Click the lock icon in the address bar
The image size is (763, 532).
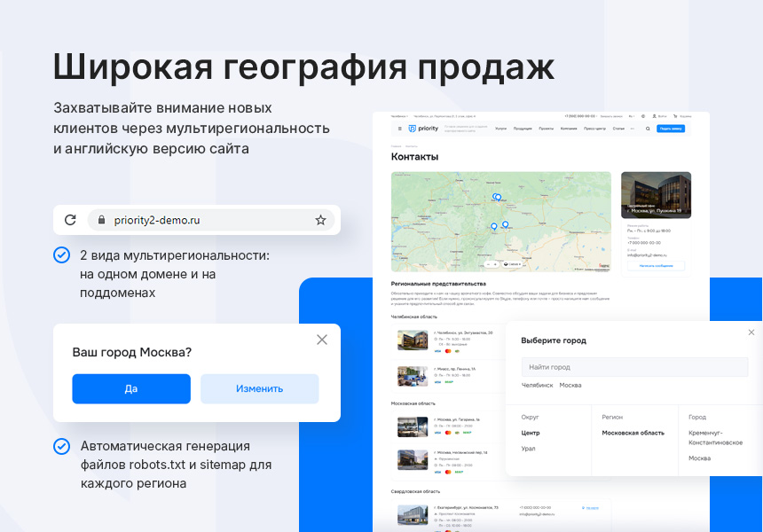[x=100, y=219]
